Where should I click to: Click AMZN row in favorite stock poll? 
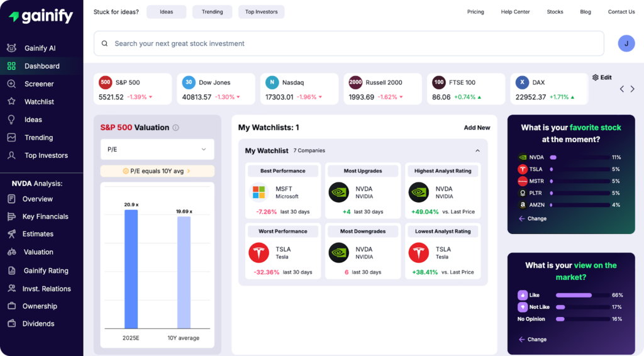569,205
